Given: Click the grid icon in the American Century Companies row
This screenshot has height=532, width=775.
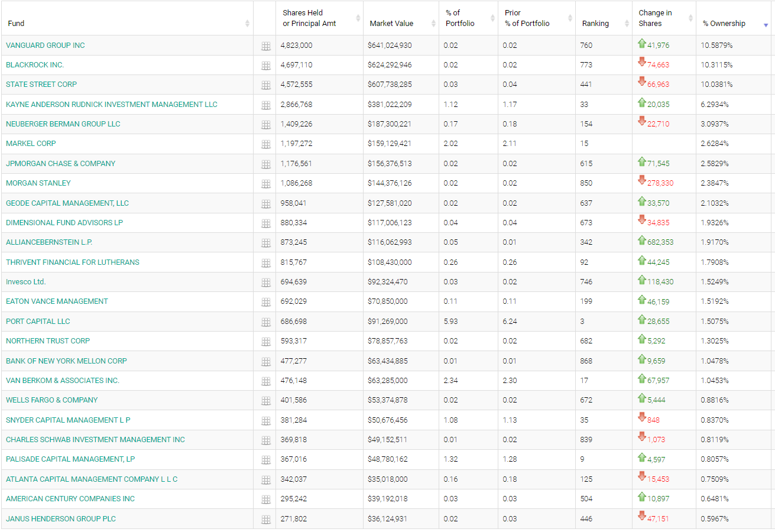Looking at the screenshot, I should (266, 499).
